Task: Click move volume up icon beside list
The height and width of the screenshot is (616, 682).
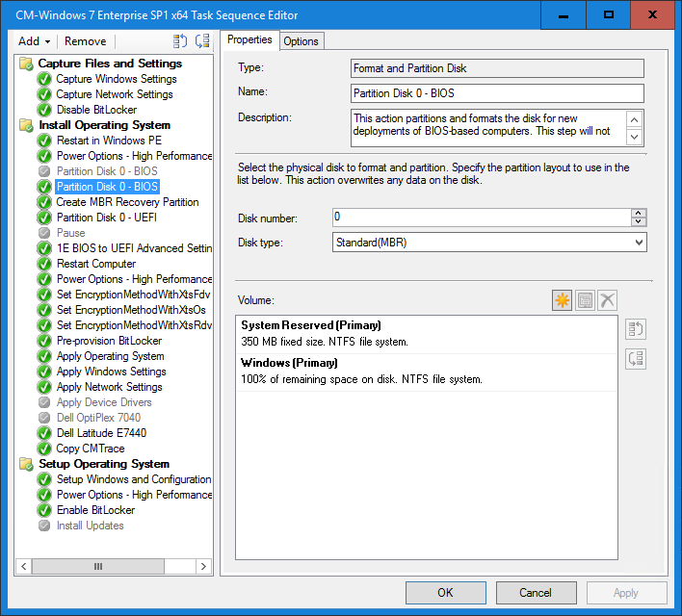Action: pyautogui.click(x=635, y=329)
